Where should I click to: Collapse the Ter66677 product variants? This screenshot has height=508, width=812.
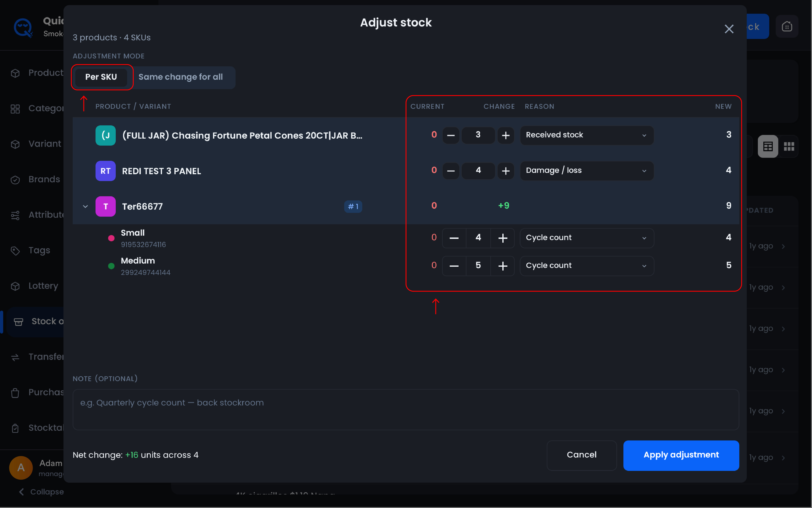tap(85, 206)
